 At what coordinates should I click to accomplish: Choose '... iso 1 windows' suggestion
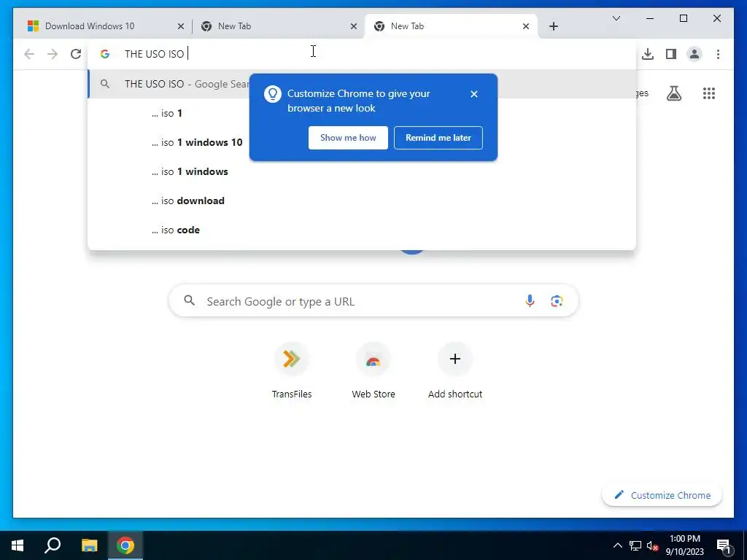tap(362, 171)
